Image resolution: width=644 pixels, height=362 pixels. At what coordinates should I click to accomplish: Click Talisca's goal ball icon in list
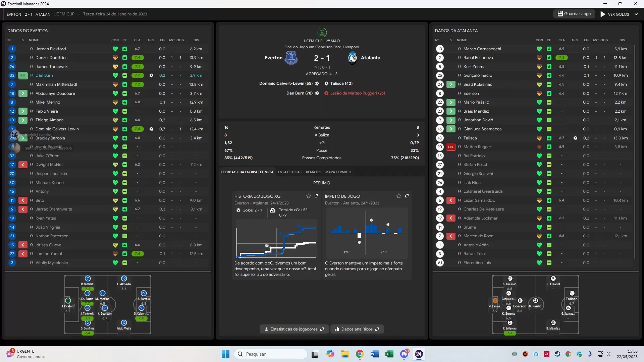pos(575,138)
